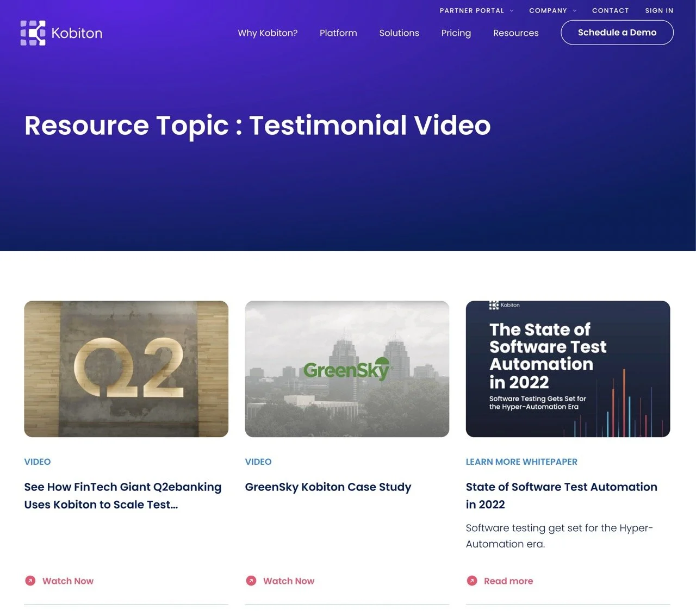
Task: Open State of Software Test Automation in 2022 title
Action: [x=562, y=496]
